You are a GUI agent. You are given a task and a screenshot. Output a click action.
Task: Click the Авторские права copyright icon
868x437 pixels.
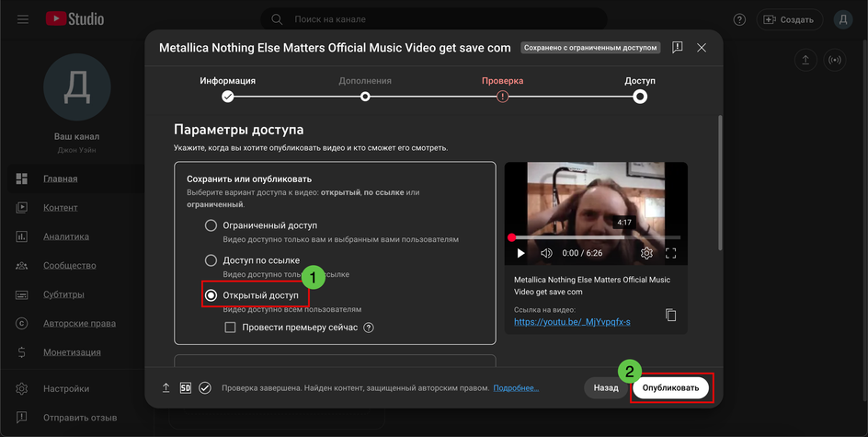point(21,324)
